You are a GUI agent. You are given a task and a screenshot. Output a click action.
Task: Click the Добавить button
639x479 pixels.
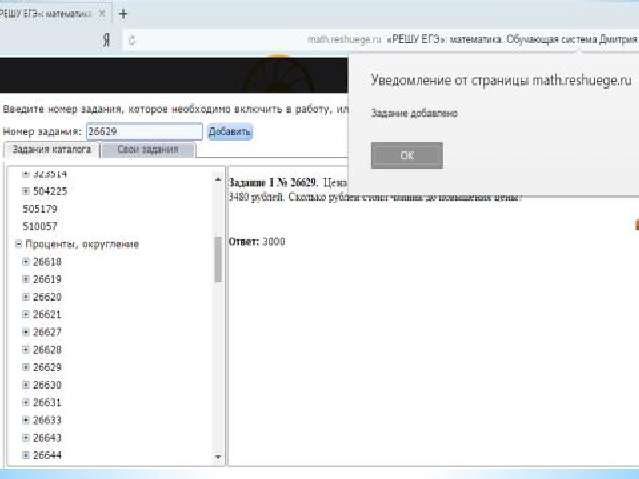pyautogui.click(x=230, y=132)
